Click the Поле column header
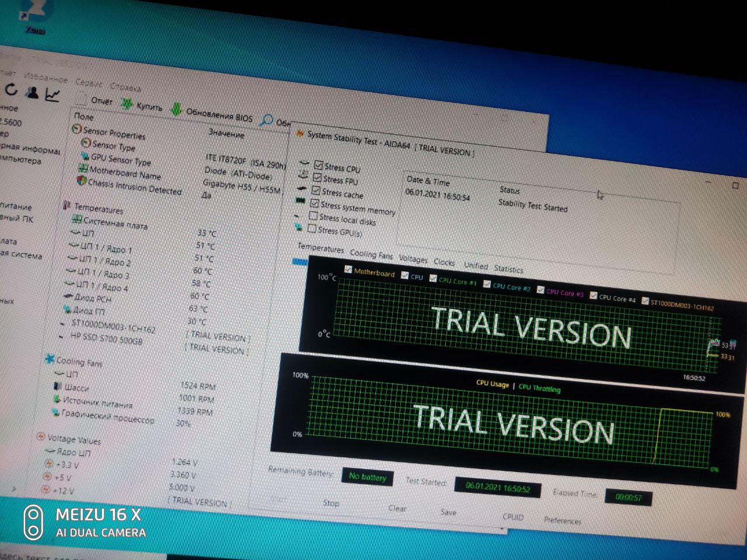This screenshot has height=560, width=747. (x=84, y=117)
